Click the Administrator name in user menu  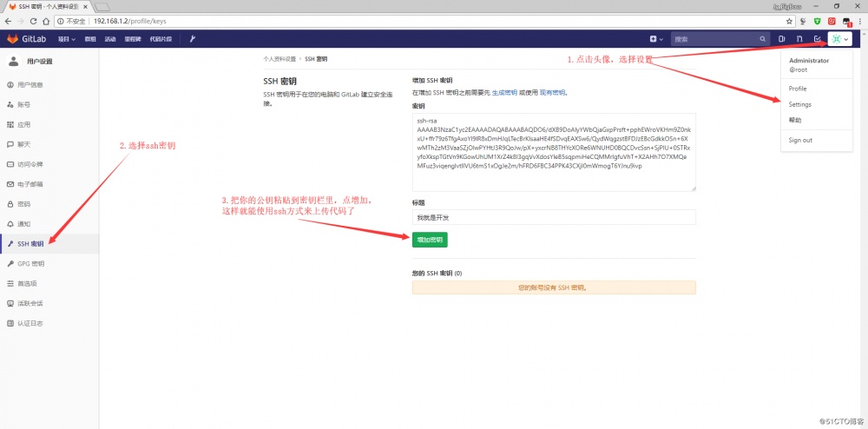tap(809, 60)
